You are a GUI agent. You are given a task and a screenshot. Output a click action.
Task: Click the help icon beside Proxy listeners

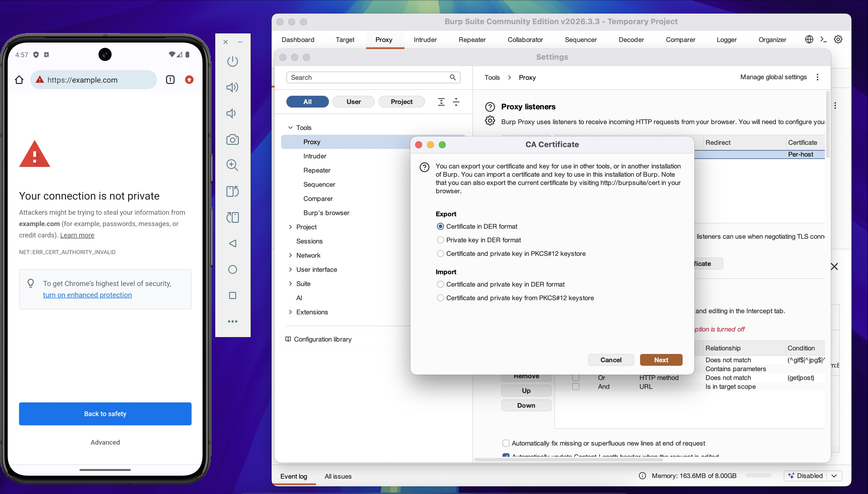pyautogui.click(x=490, y=107)
